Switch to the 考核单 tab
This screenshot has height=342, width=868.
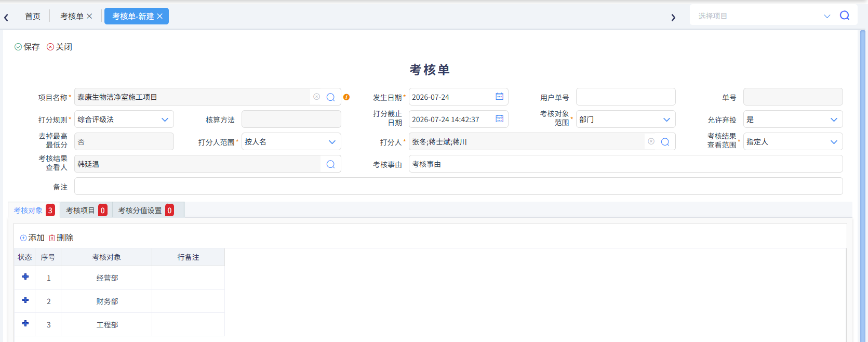72,16
